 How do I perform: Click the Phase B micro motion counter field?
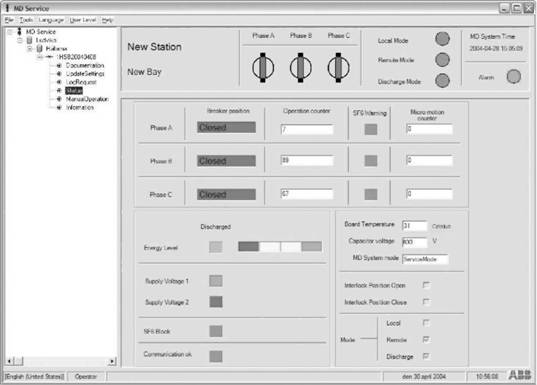[x=429, y=160]
